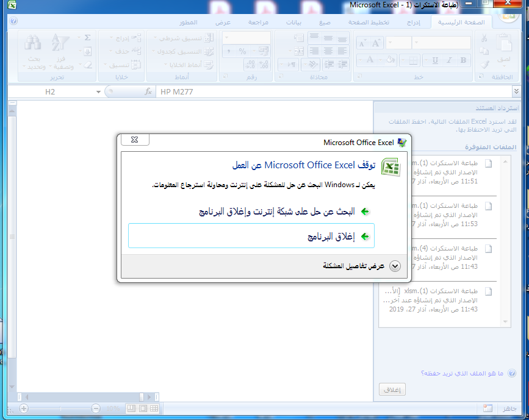Toggle Bold formatting
This screenshot has width=529, height=420.
463,60
